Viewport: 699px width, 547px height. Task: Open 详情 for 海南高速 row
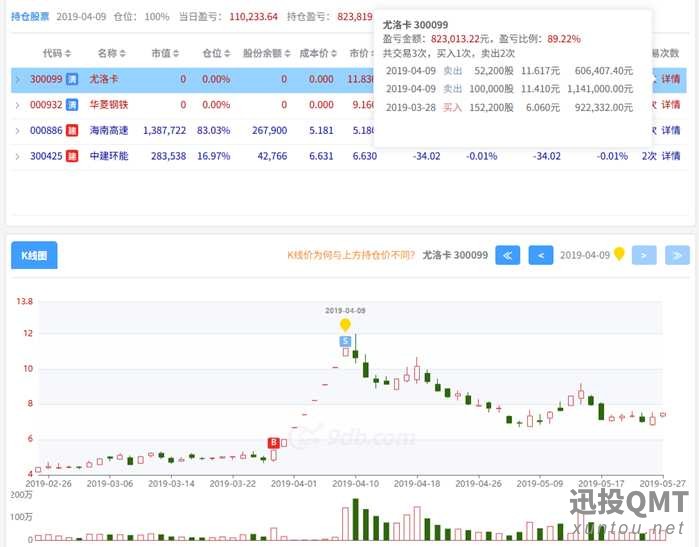point(670,130)
